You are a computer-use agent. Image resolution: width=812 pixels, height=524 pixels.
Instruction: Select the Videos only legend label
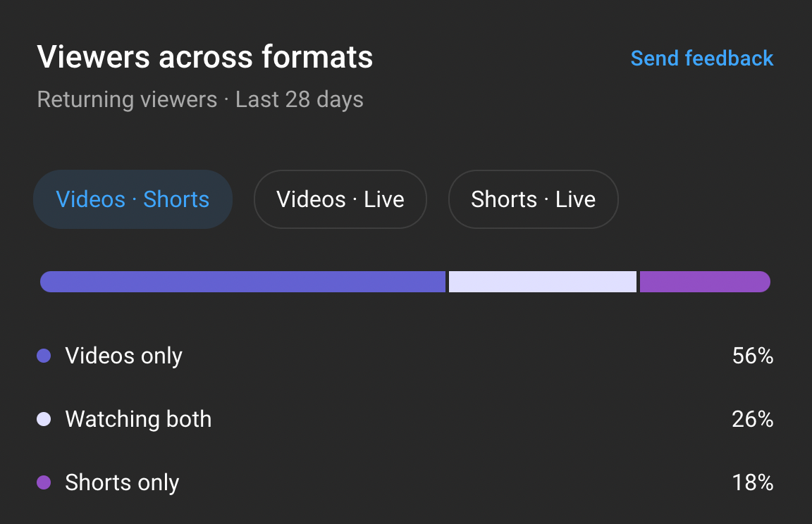tap(123, 356)
